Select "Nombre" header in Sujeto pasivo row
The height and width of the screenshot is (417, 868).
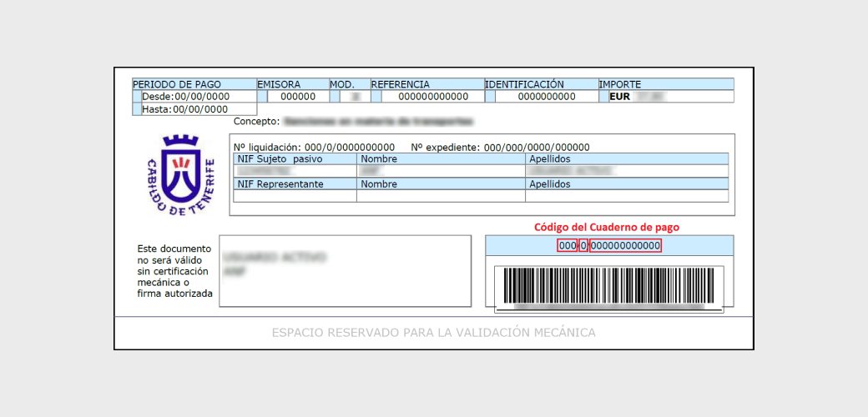click(x=441, y=159)
